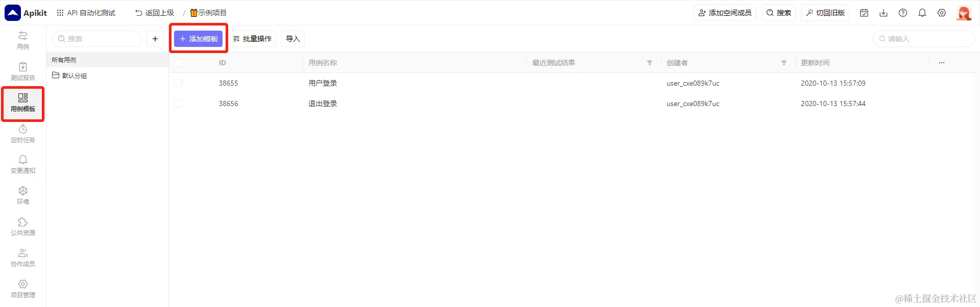The image size is (980, 307).
Task: Open the column options ellipsis menu
Action: tap(942, 63)
